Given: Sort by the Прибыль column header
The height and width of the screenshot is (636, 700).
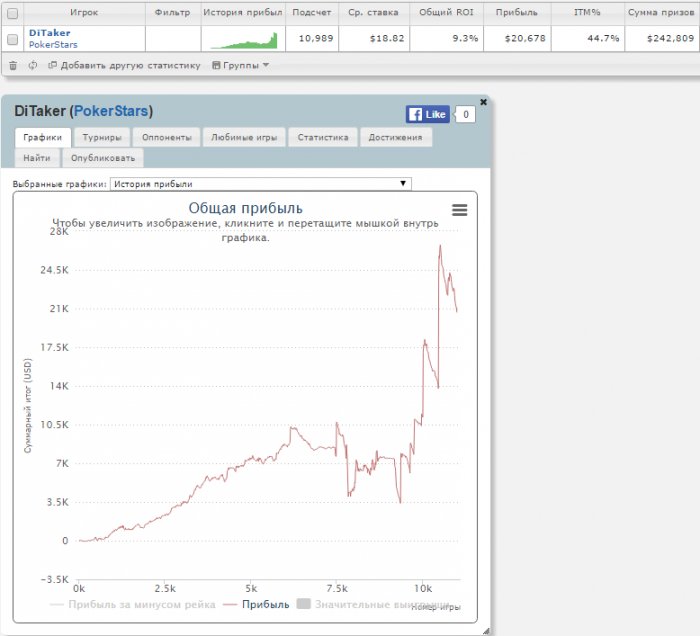Looking at the screenshot, I should 517,12.
